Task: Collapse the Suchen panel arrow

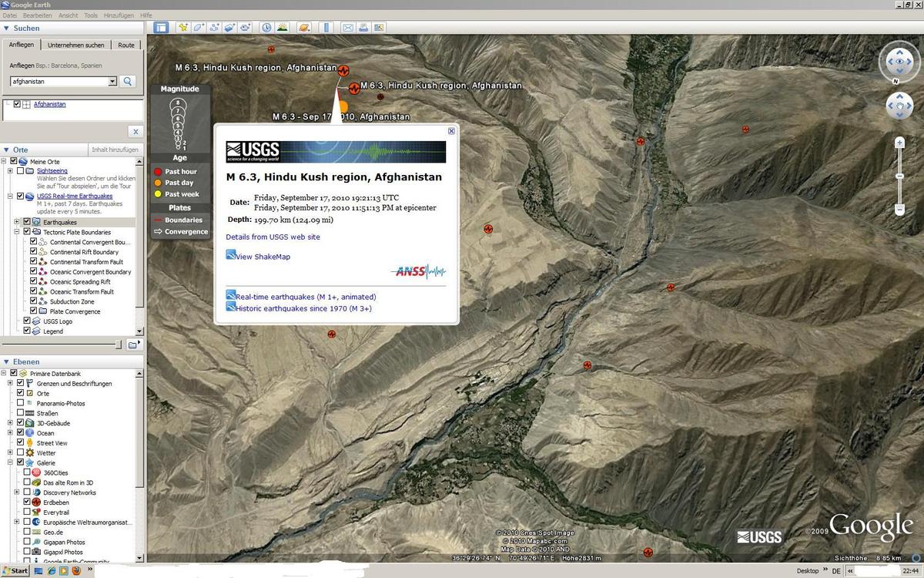Action: (x=7, y=29)
